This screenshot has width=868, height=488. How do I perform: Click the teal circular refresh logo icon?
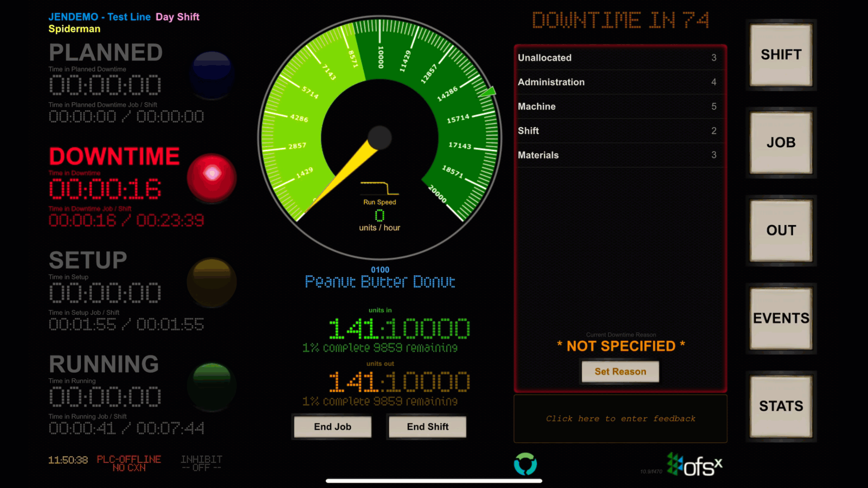click(525, 464)
